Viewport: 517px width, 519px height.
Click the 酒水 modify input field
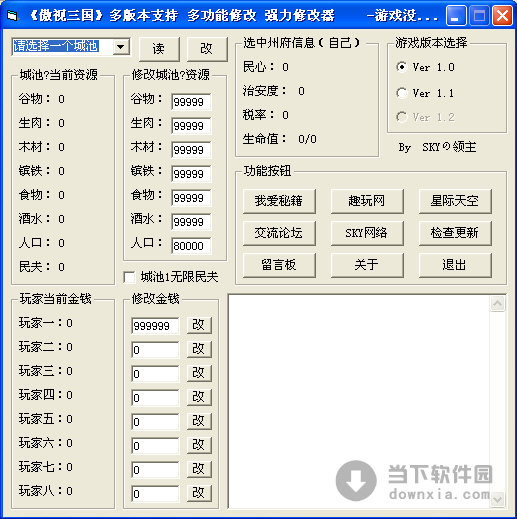pyautogui.click(x=191, y=222)
